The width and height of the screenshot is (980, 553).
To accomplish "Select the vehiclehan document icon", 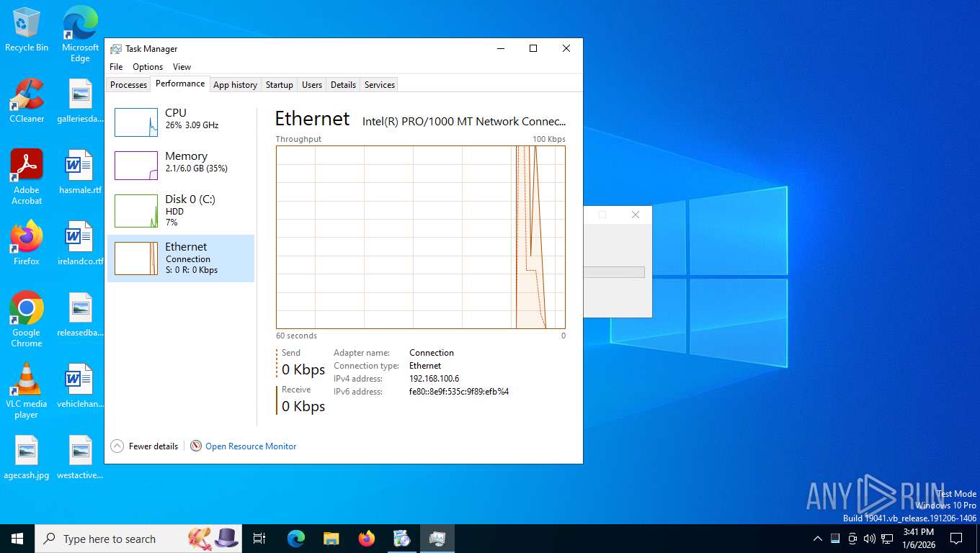I will pyautogui.click(x=80, y=386).
